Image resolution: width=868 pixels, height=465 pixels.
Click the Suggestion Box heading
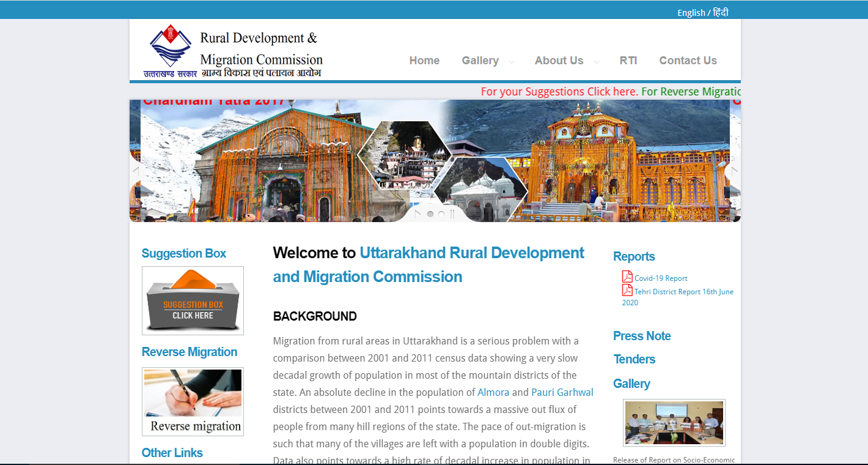point(184,253)
